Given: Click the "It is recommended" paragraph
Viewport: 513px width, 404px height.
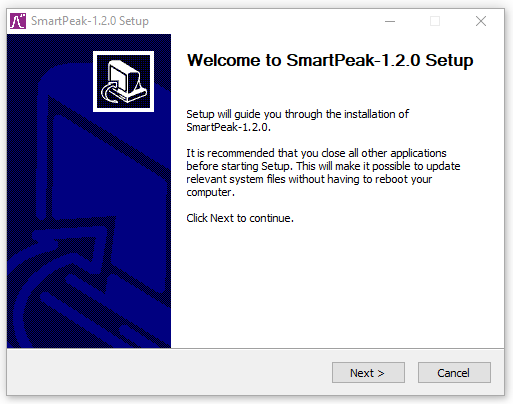Looking at the screenshot, I should click(x=323, y=172).
